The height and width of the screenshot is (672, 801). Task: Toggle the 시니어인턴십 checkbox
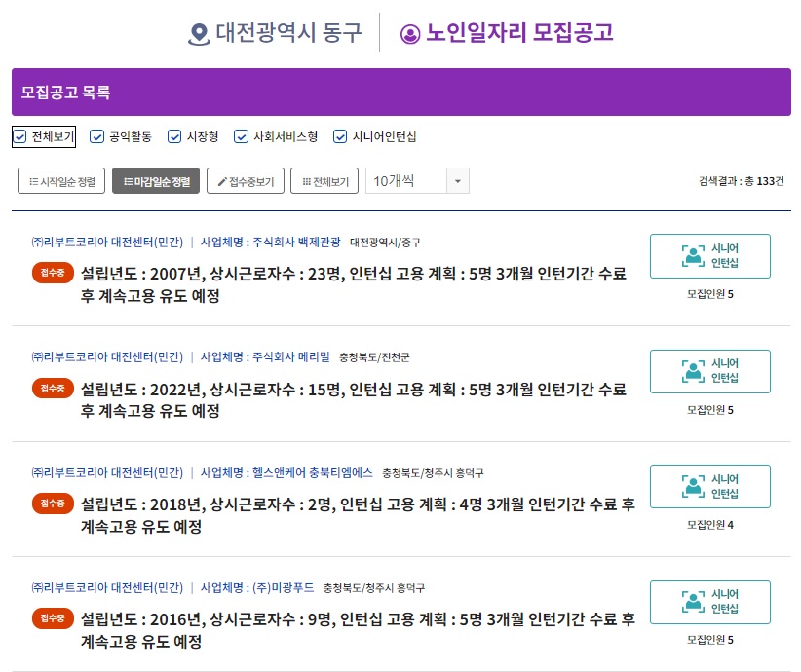point(340,137)
